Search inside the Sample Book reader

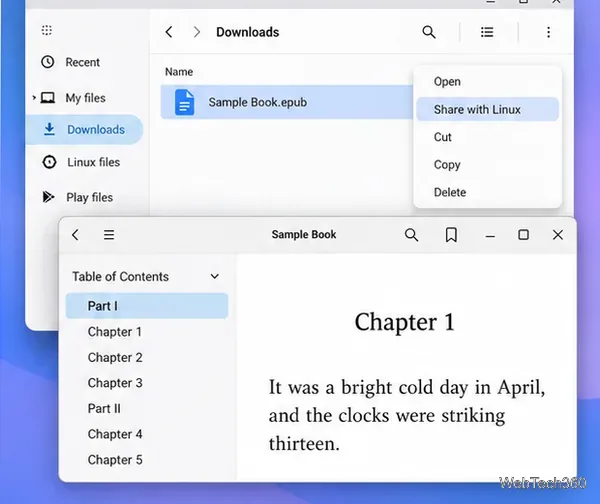(x=411, y=235)
